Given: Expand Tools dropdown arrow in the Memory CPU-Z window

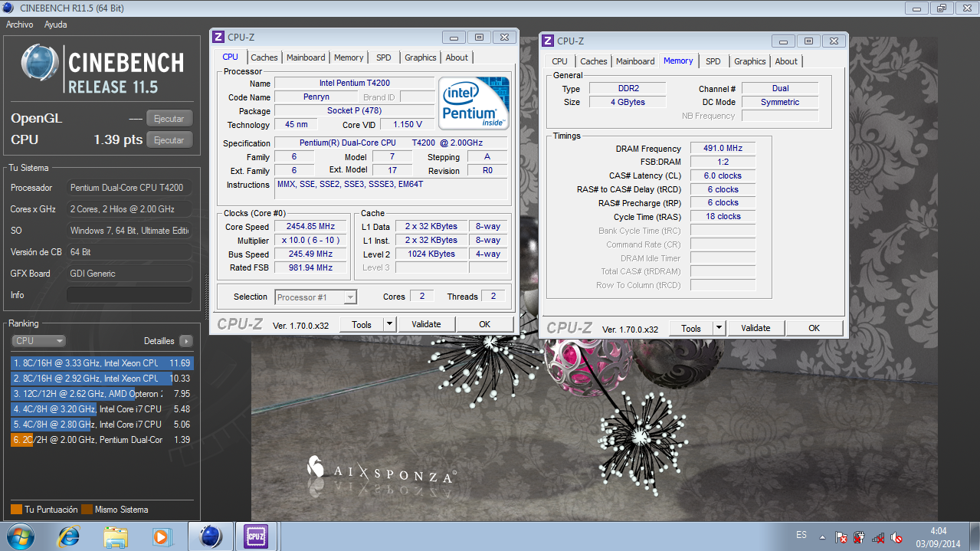Looking at the screenshot, I should click(x=719, y=328).
